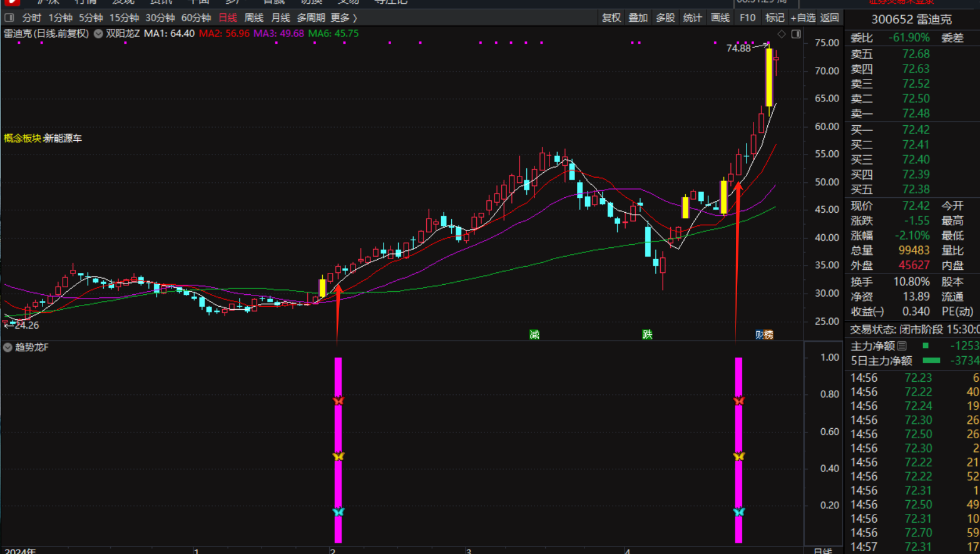
Task: Open the F10 company info
Action: tap(747, 18)
